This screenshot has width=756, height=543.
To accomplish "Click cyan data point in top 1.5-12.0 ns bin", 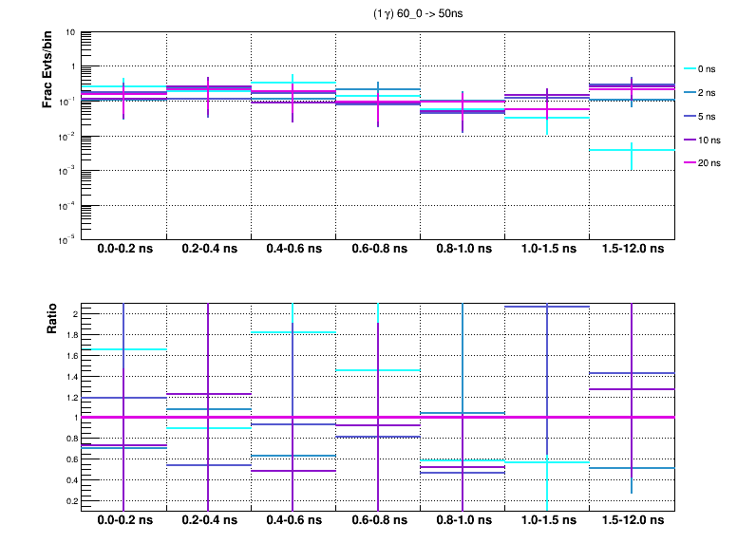I will pyautogui.click(x=632, y=150).
